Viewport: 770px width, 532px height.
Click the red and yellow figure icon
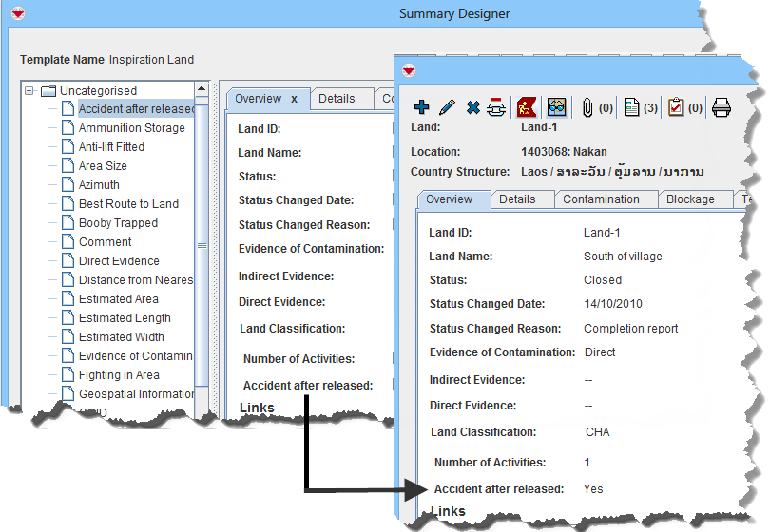tap(527, 107)
